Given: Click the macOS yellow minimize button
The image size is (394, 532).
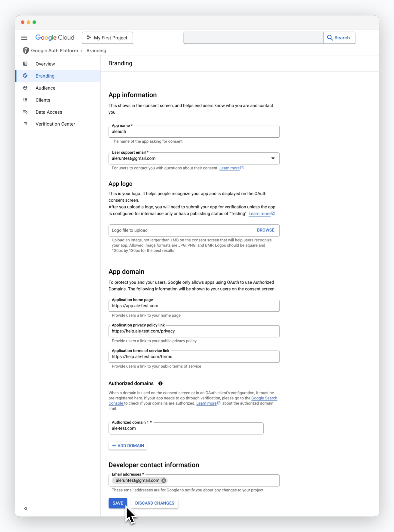Looking at the screenshot, I should click(x=29, y=22).
